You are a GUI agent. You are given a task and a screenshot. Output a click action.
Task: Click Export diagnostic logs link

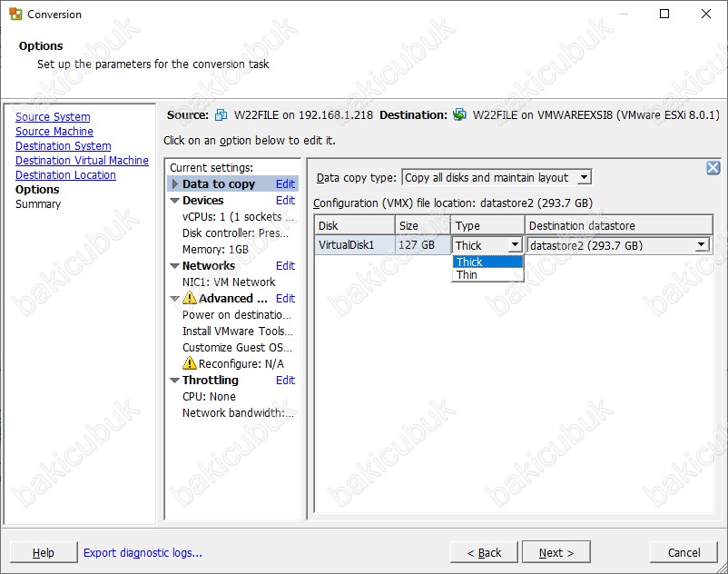tap(143, 552)
